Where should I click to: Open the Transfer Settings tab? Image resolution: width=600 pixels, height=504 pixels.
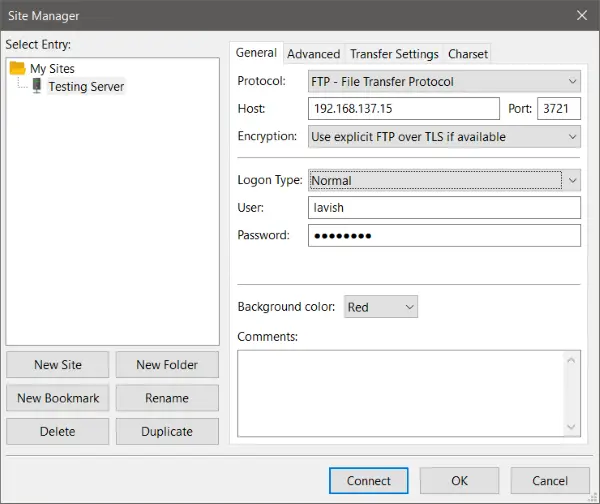click(x=394, y=54)
